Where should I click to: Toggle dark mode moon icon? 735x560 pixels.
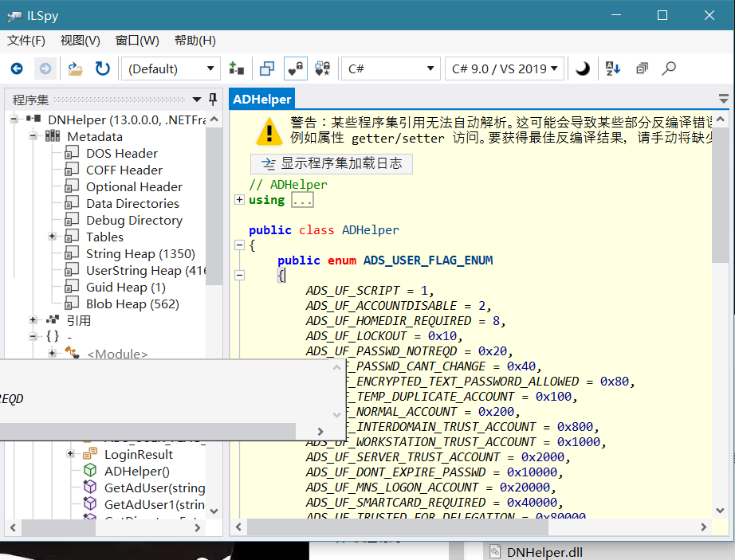(x=583, y=69)
